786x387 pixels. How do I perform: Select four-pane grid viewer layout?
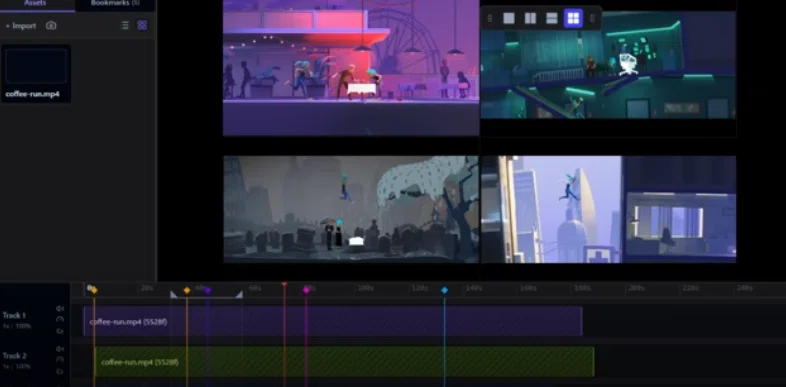[x=573, y=19]
